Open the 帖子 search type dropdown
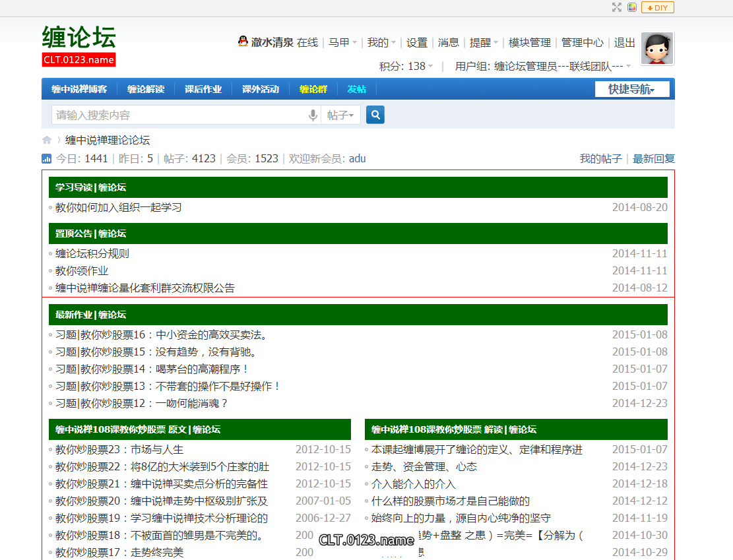 (x=340, y=115)
